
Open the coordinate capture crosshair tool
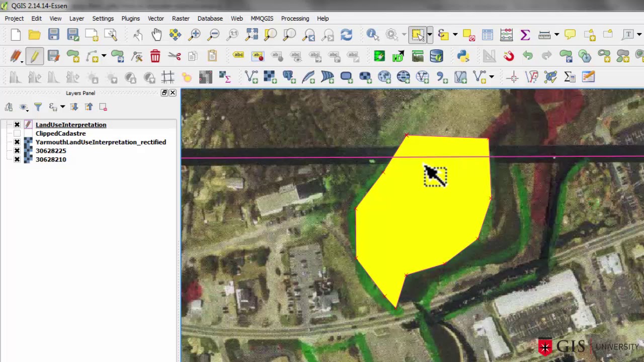[x=513, y=77]
